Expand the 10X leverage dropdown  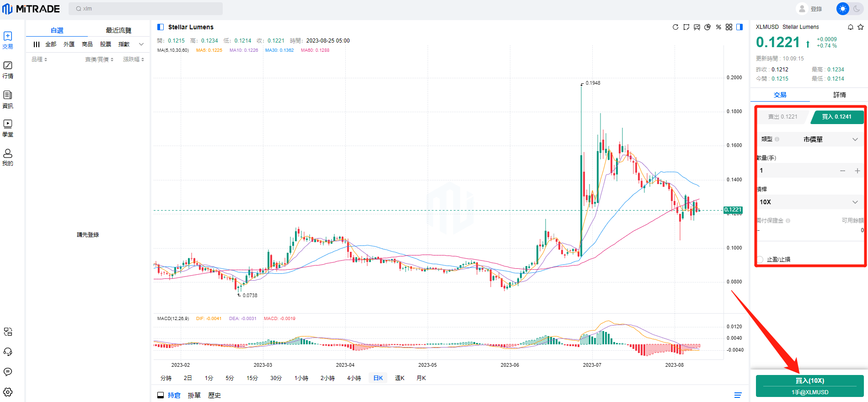click(809, 202)
